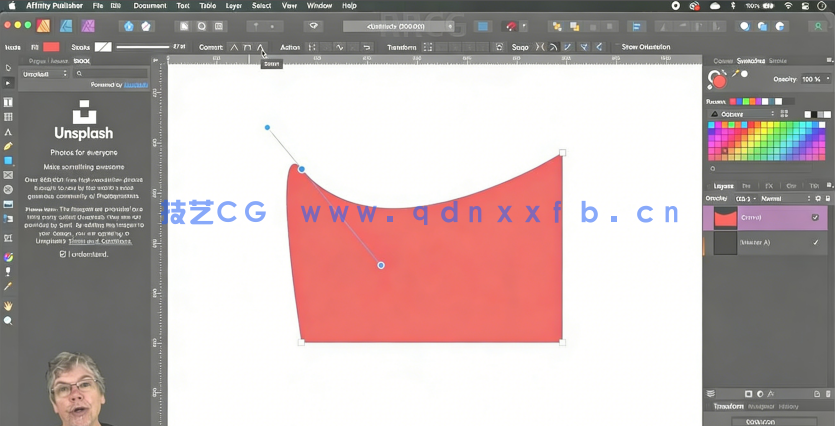Viewport: 835px width, 426px height.
Task: Click the red Fill color swatch
Action: click(52, 47)
